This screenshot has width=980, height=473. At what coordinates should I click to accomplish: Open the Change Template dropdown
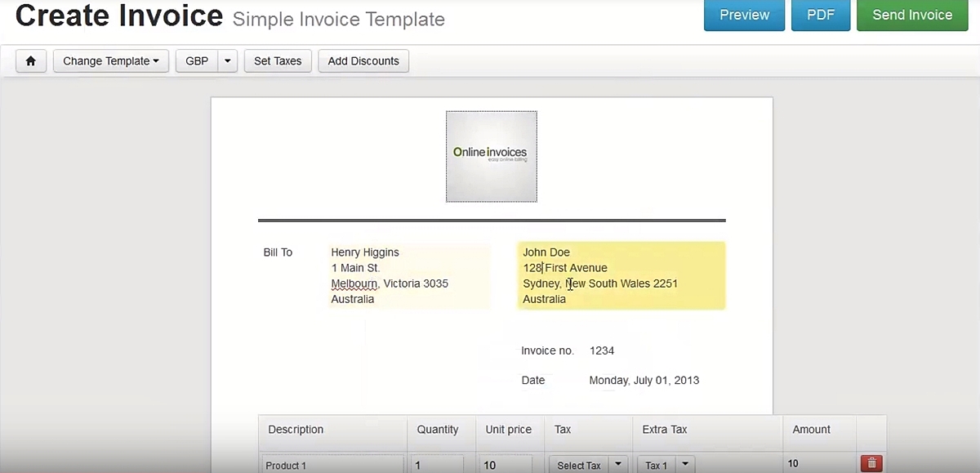(110, 61)
